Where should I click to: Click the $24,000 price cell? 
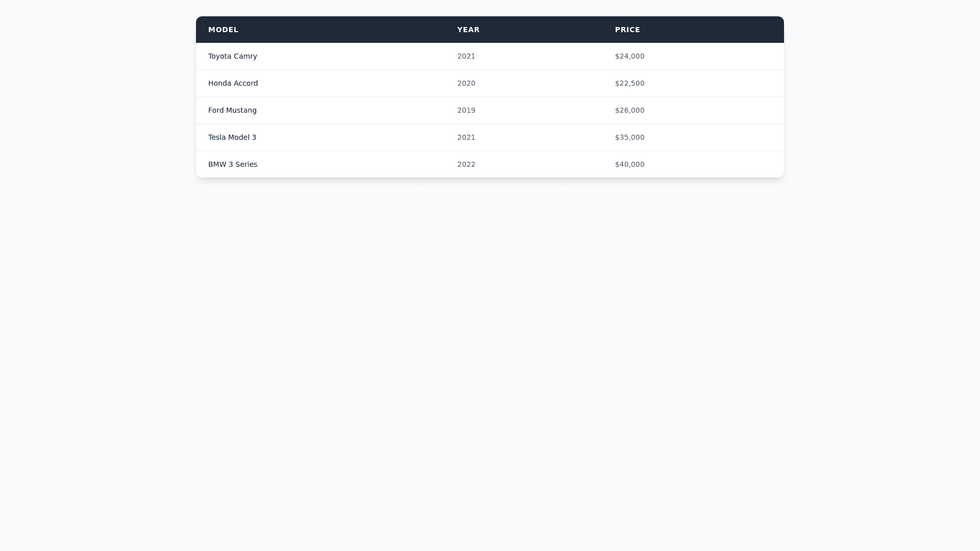click(x=629, y=56)
